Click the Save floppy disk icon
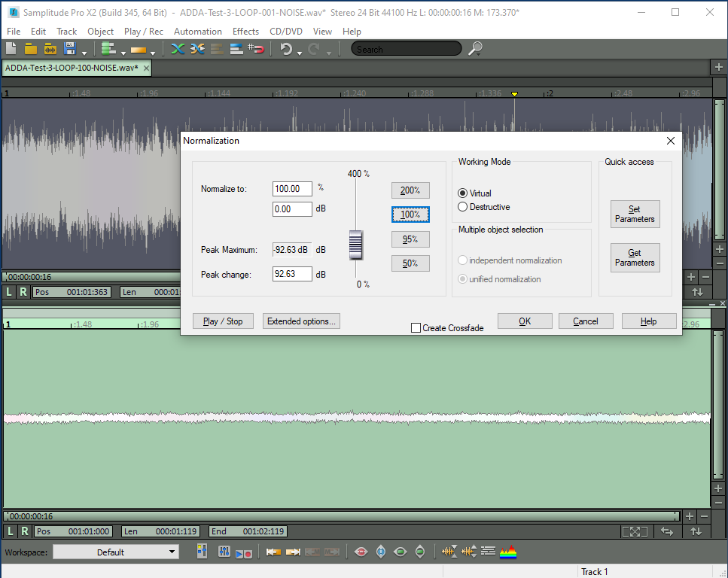 [70, 49]
